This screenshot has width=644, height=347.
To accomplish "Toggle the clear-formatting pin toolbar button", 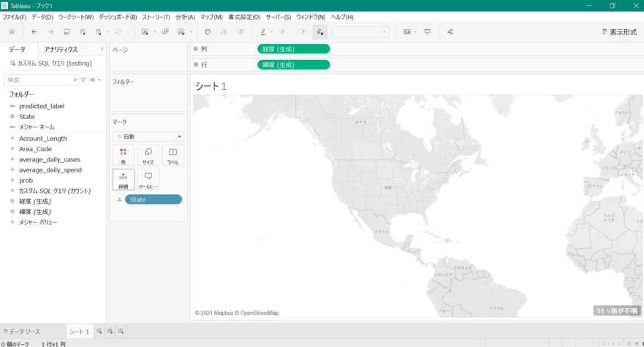I will (320, 32).
